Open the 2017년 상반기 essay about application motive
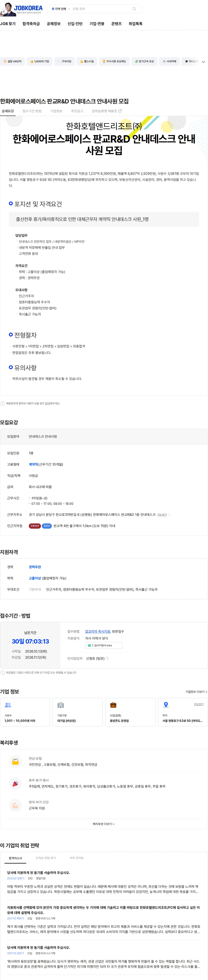 click(39, 947)
